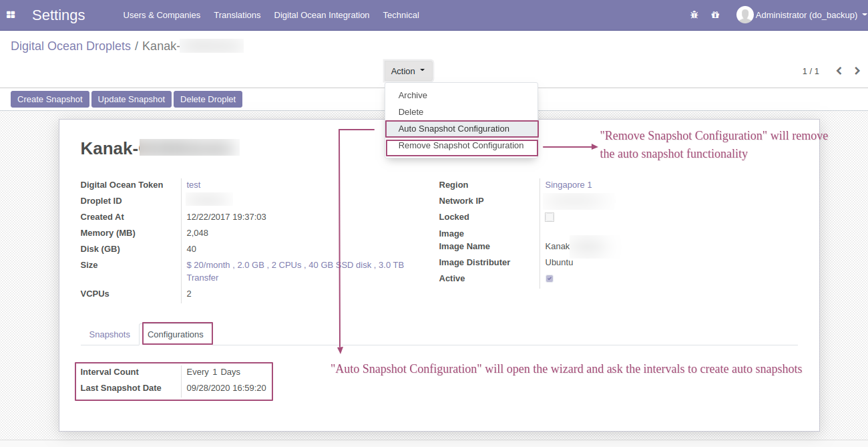Click the Digital Ocean Token label

122,185
